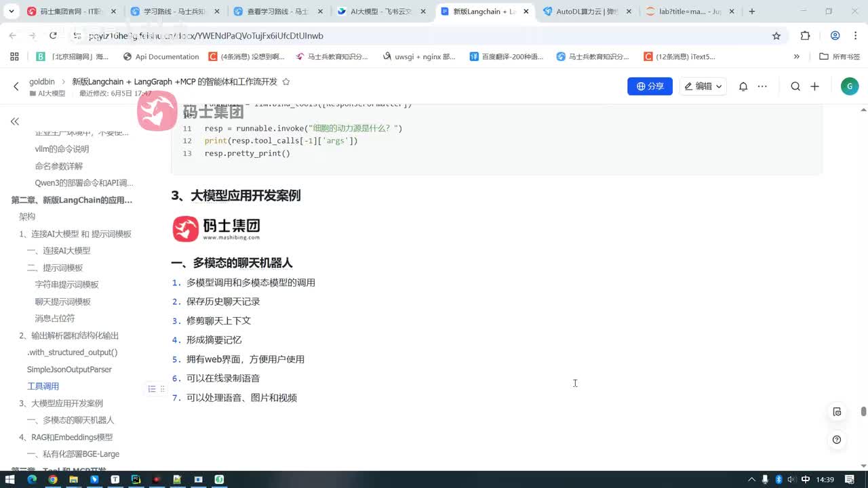Switch to 码士集团官网 tab
The image size is (868, 488).
(71, 12)
